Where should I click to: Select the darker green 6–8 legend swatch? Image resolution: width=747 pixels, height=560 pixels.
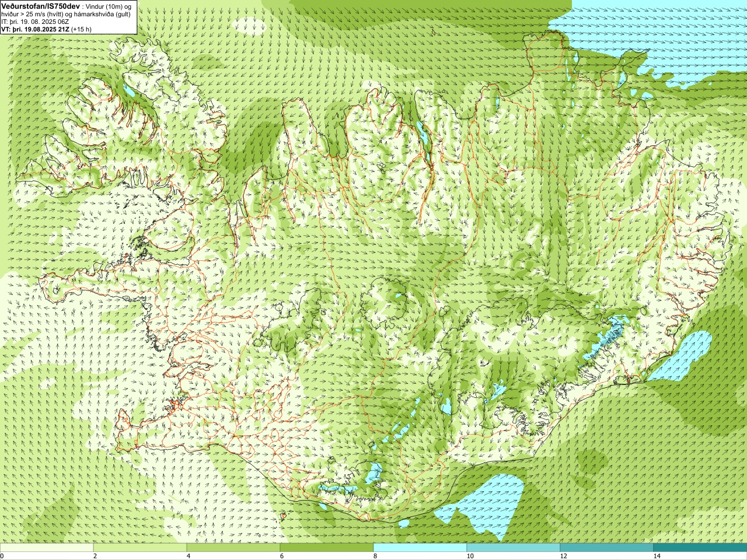[327, 548]
